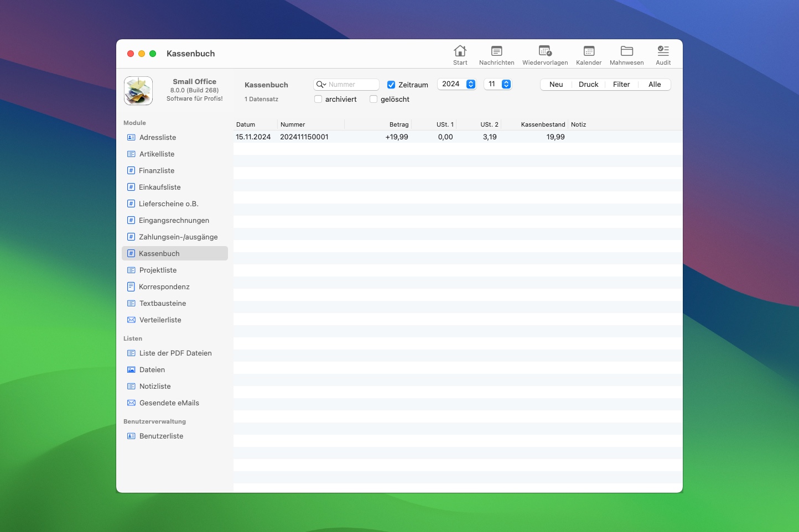Open the Kalender toolbar icon
Viewport: 799px width, 532px height.
[589, 51]
